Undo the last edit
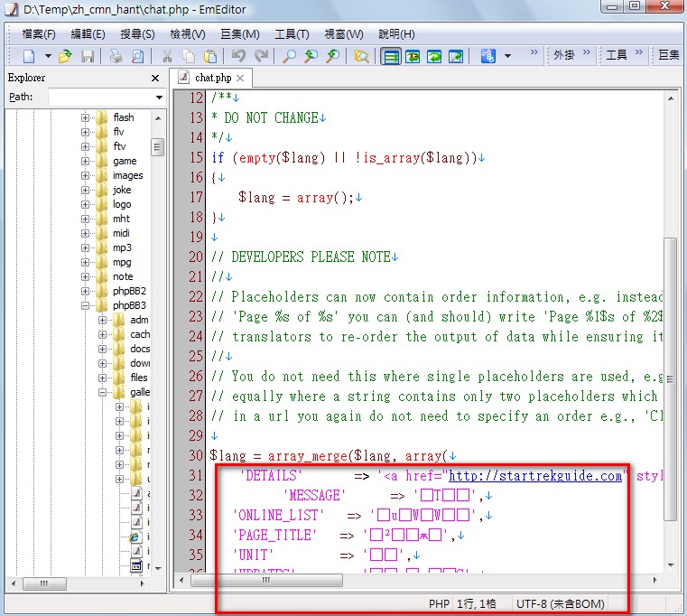 coord(239,56)
